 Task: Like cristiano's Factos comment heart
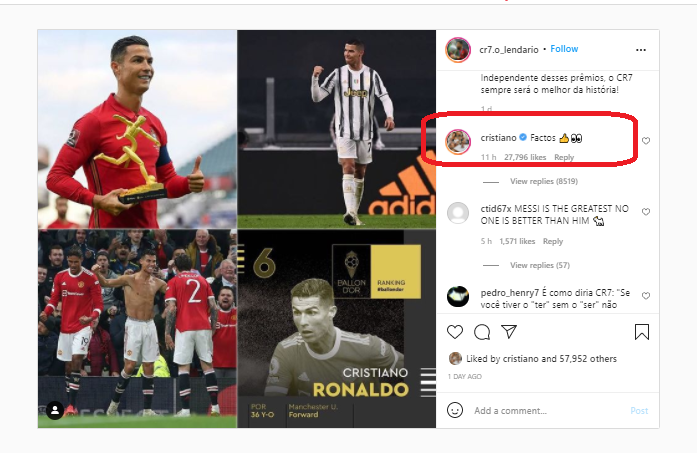[646, 140]
